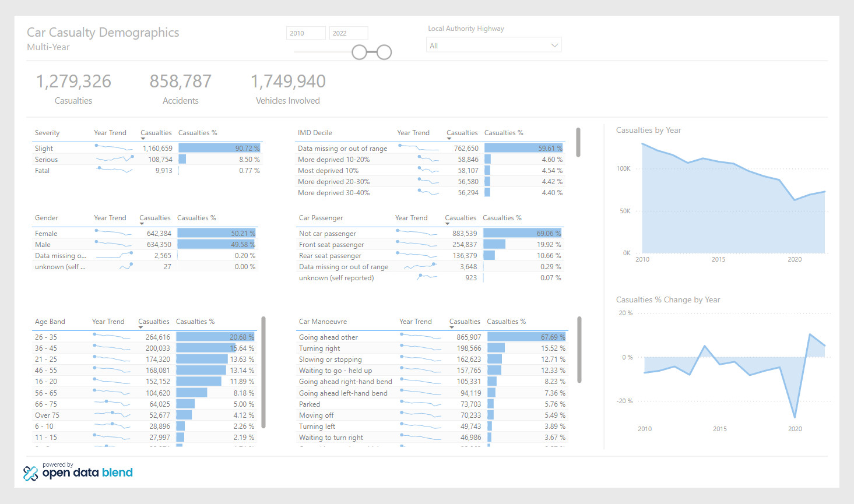Screen dimensions: 854x504
Task: Click the open data blend logo
Action: (x=78, y=471)
